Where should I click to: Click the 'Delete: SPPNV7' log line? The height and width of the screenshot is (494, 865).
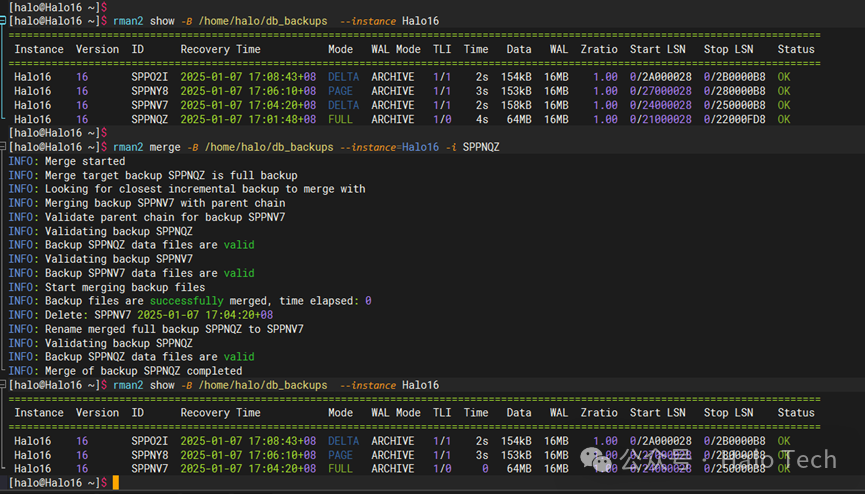coord(141,315)
